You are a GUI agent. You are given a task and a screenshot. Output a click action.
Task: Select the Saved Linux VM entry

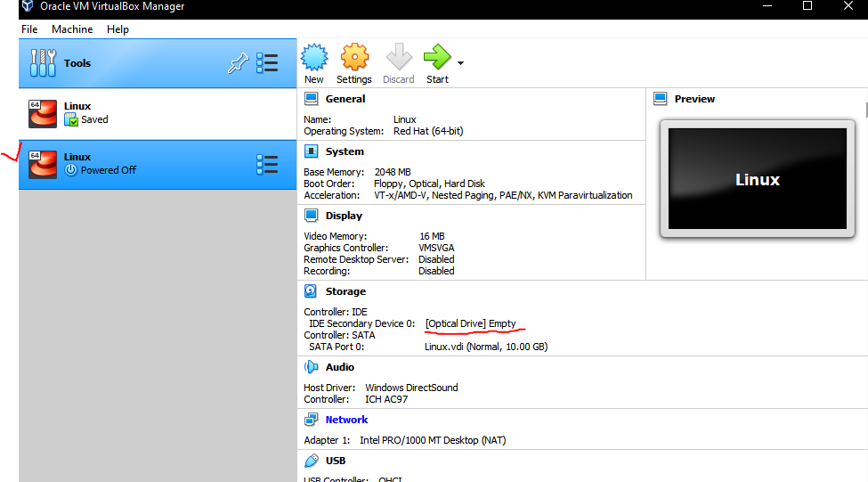point(158,113)
